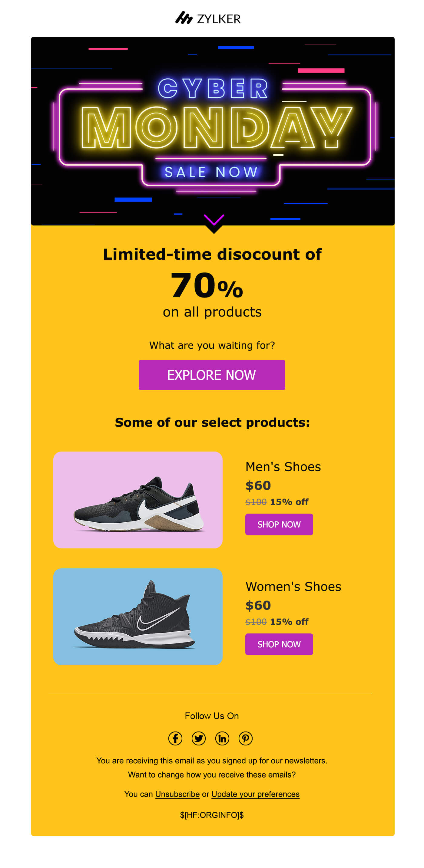The width and height of the screenshot is (424, 868).
Task: Open the Twitter social icon
Action: point(198,738)
